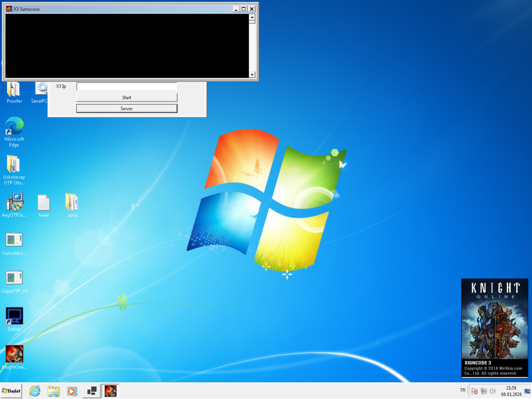Open the Uskohesap OTP folder
This screenshot has width=532, height=399.
click(x=14, y=170)
